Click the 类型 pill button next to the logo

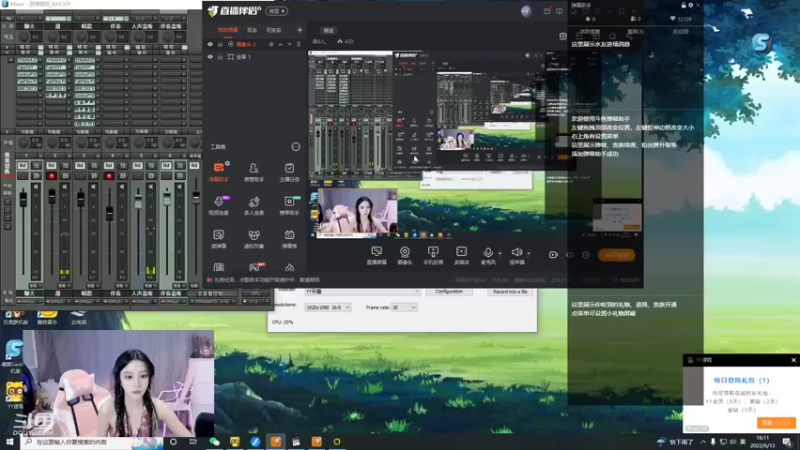pyautogui.click(x=277, y=11)
